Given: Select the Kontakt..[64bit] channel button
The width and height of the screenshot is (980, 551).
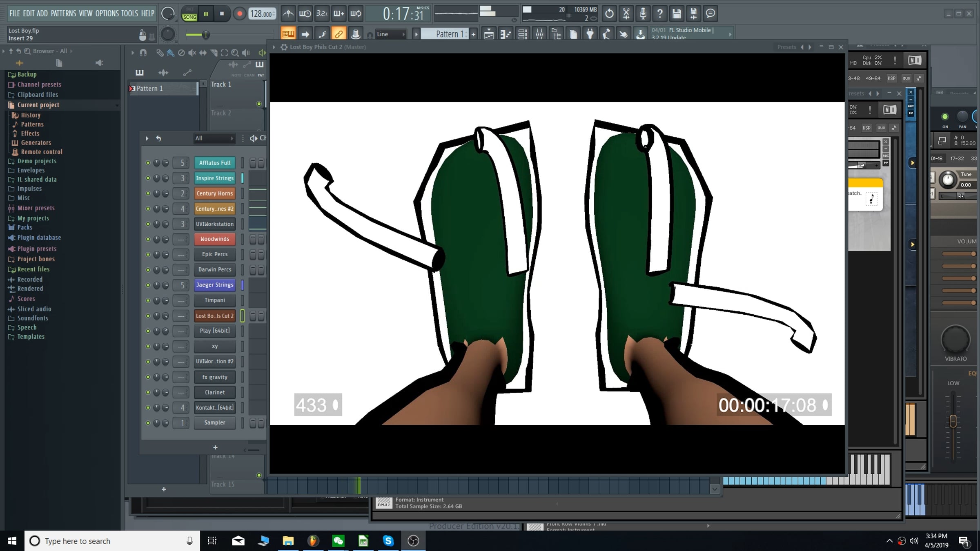Looking at the screenshot, I should [215, 408].
